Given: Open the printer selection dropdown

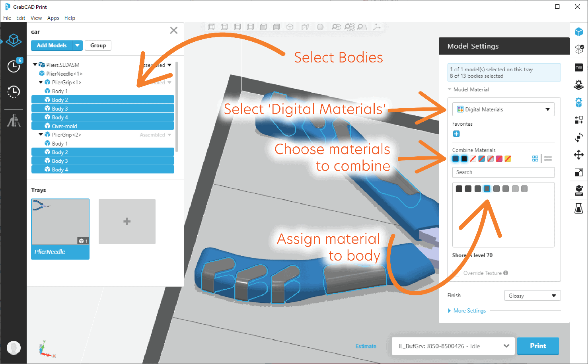Looking at the screenshot, I should tap(454, 346).
